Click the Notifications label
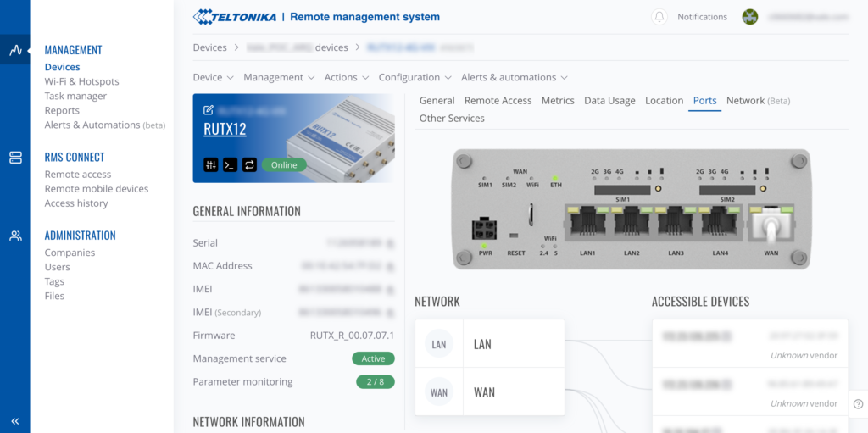 pos(703,17)
